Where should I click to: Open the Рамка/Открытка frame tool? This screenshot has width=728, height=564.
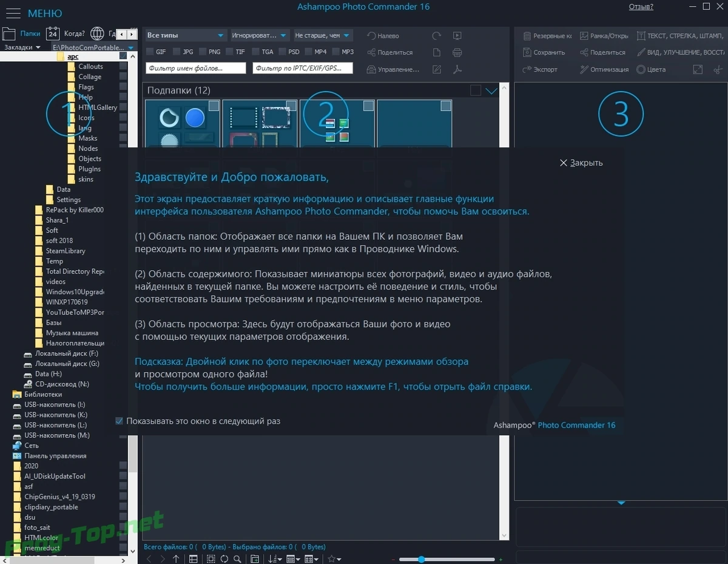point(604,36)
